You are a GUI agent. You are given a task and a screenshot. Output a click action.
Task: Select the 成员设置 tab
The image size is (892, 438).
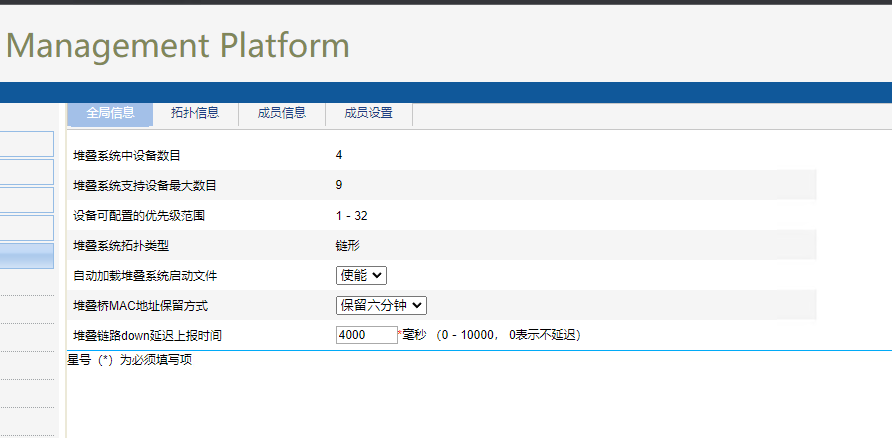(x=368, y=113)
